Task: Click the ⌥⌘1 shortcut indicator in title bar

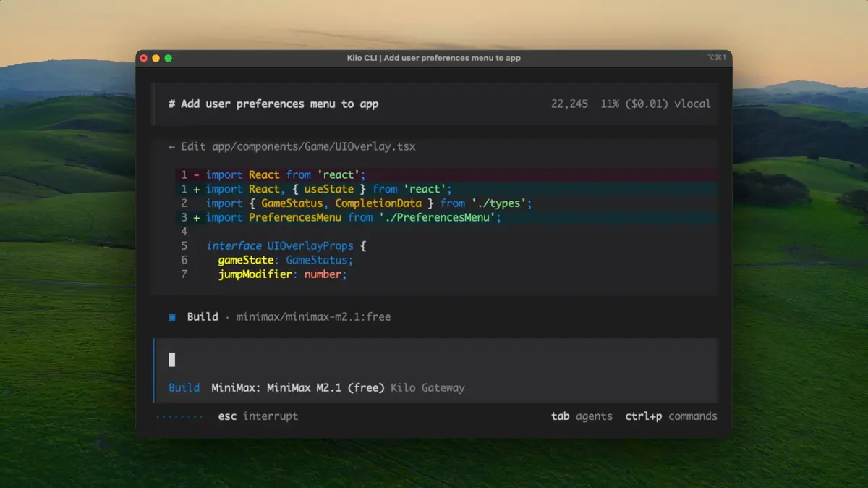Action: [x=716, y=58]
